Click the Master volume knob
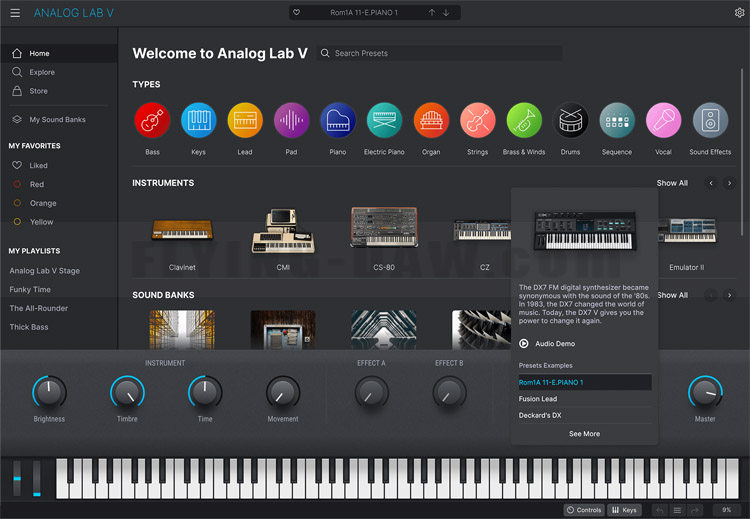 pos(705,392)
